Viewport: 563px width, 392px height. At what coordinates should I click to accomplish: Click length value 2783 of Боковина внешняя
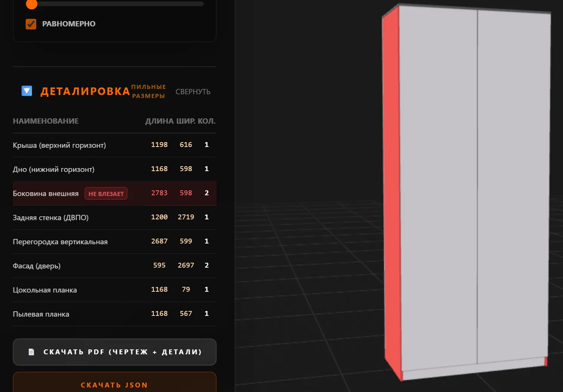tap(159, 193)
